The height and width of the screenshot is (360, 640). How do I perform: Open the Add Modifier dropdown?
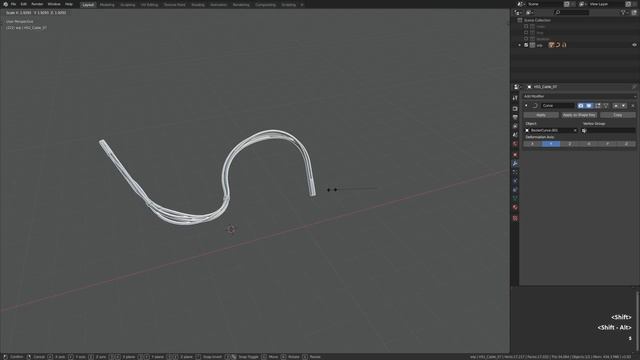pos(579,96)
